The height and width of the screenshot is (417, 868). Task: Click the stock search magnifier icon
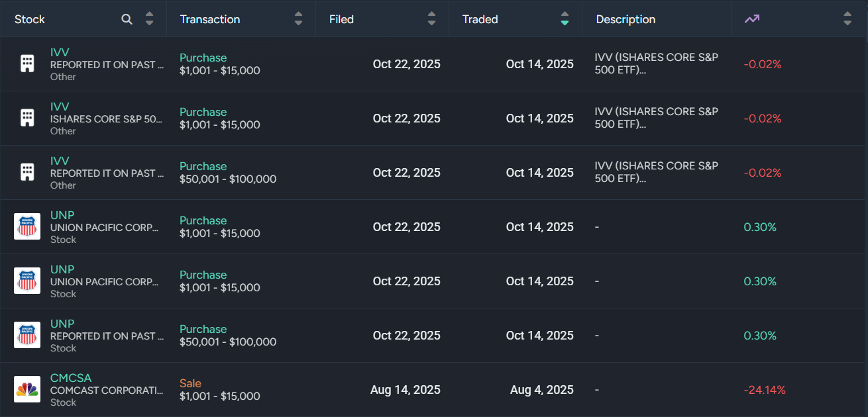(127, 19)
